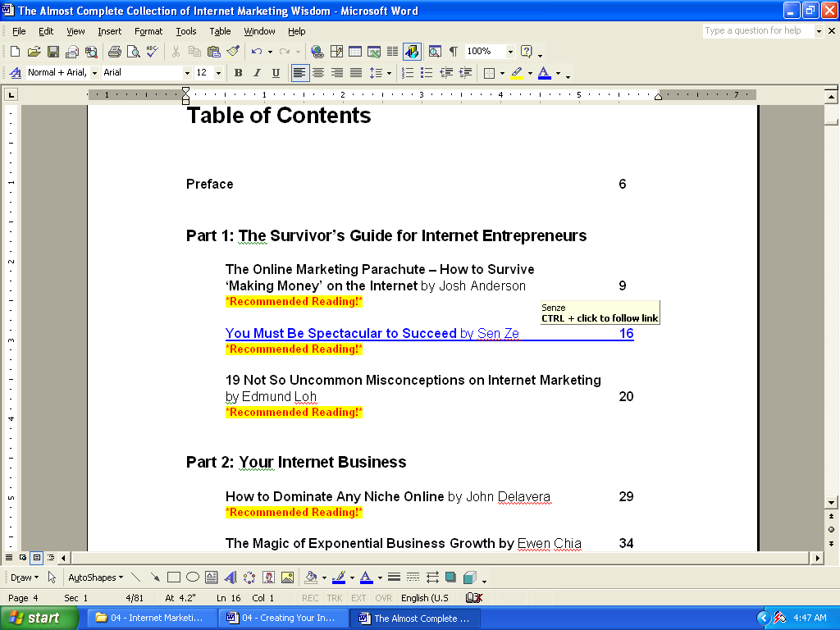Screen dimensions: 840x630
Task: Open the font size dropdown
Action: coord(218,73)
